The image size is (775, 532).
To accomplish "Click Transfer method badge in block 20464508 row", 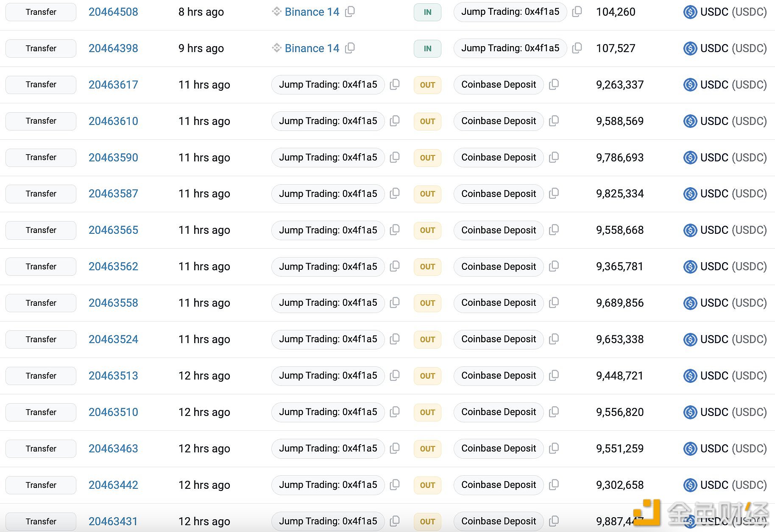I will click(x=41, y=12).
